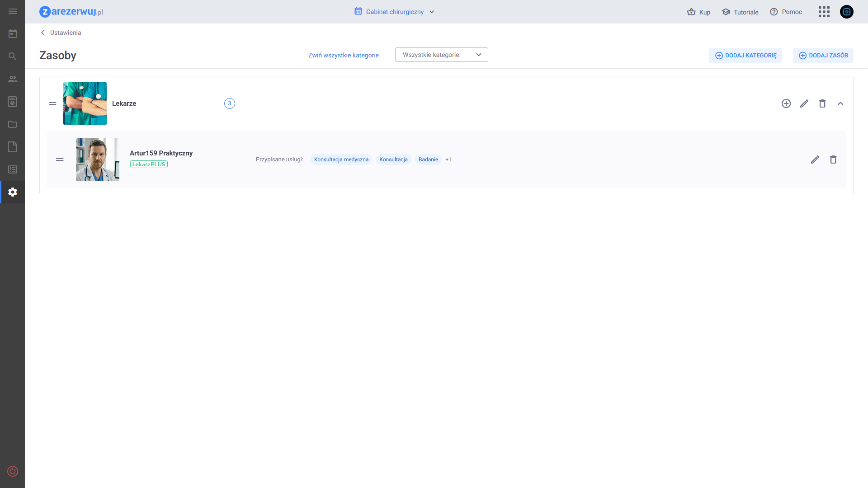Expand the Gabinet chirurgiczny selector
Screen dimensions: 868x488
coord(395,12)
